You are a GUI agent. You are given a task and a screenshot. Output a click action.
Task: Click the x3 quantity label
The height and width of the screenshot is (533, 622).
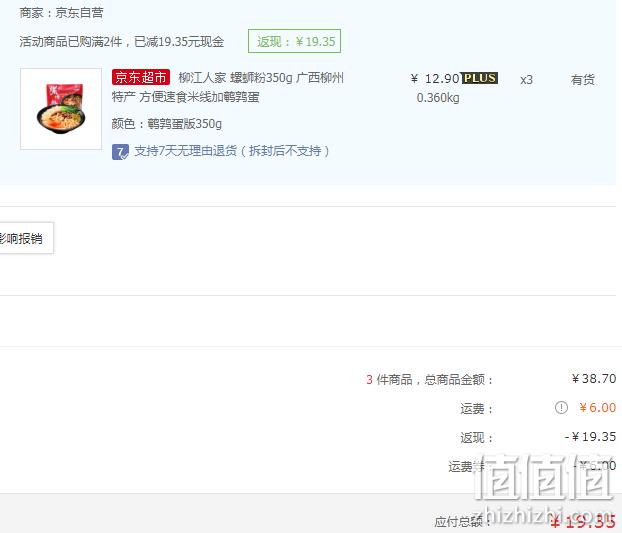526,80
